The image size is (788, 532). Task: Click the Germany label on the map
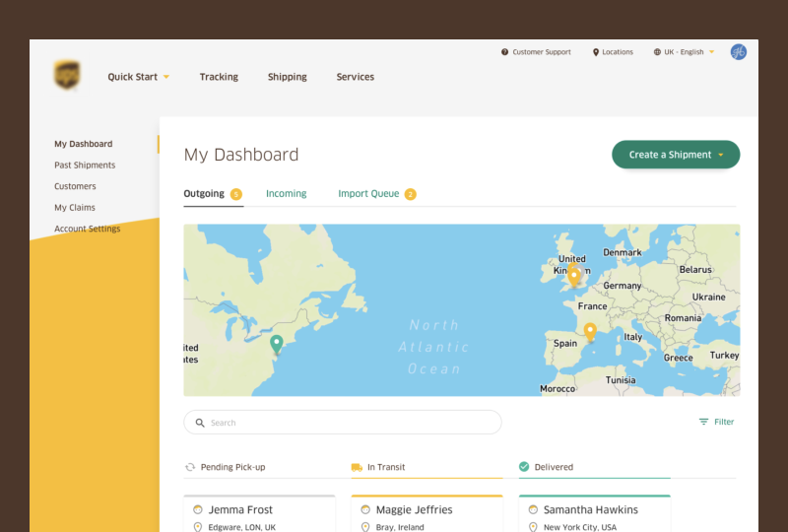(x=623, y=286)
